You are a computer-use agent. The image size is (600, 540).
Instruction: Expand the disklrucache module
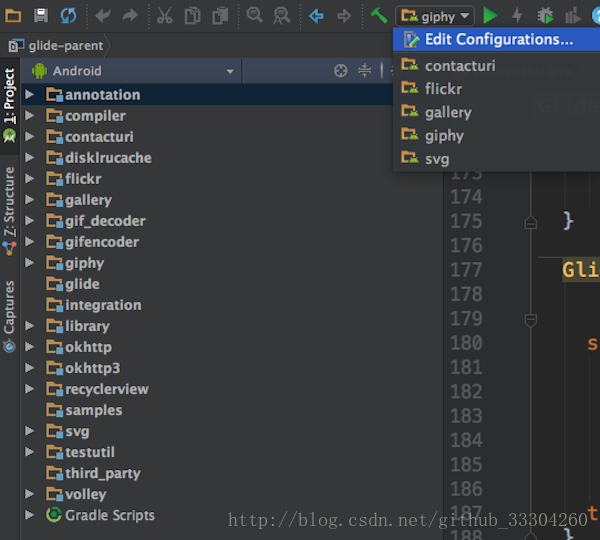click(x=29, y=158)
